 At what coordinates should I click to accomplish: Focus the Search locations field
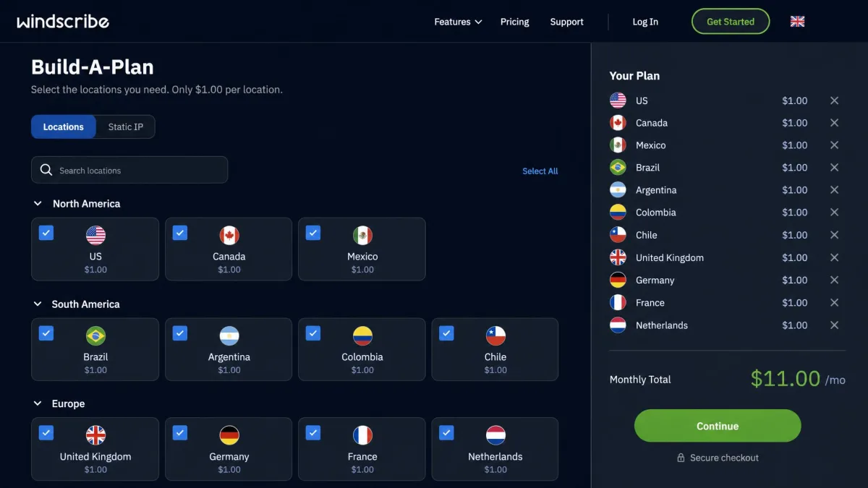click(x=129, y=170)
